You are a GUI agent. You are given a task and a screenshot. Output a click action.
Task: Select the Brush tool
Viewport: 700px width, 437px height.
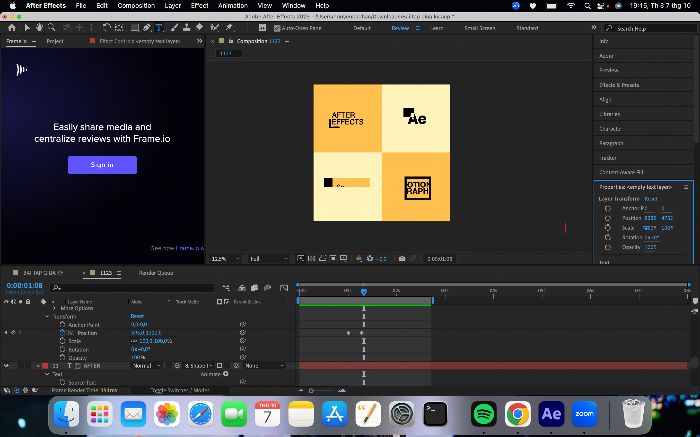tap(174, 28)
